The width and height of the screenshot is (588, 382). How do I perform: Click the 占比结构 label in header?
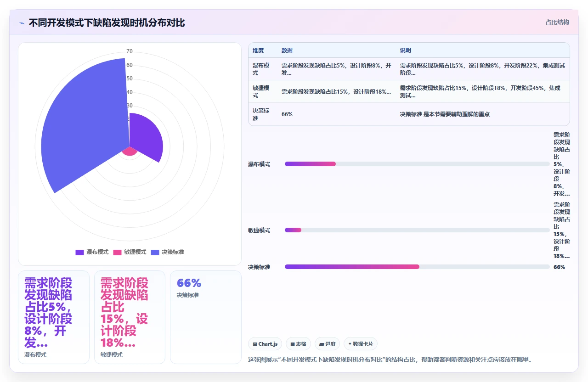[x=557, y=22]
